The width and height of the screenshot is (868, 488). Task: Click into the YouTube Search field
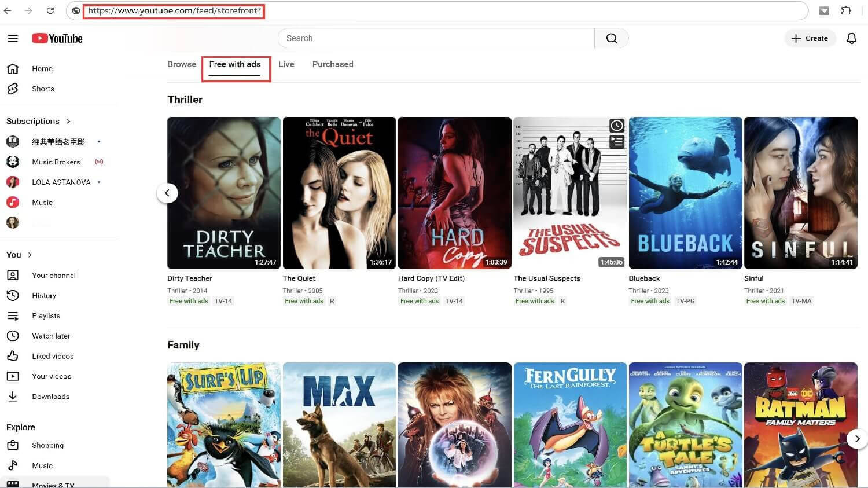click(436, 38)
